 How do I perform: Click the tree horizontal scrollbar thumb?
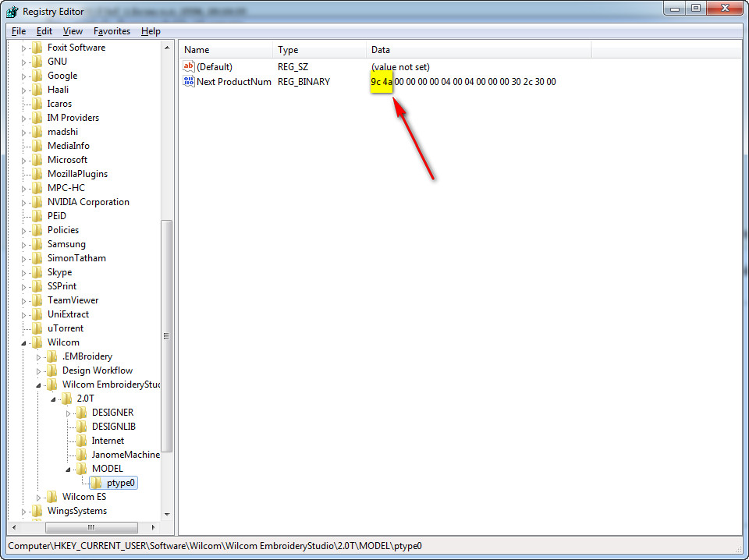[x=91, y=527]
